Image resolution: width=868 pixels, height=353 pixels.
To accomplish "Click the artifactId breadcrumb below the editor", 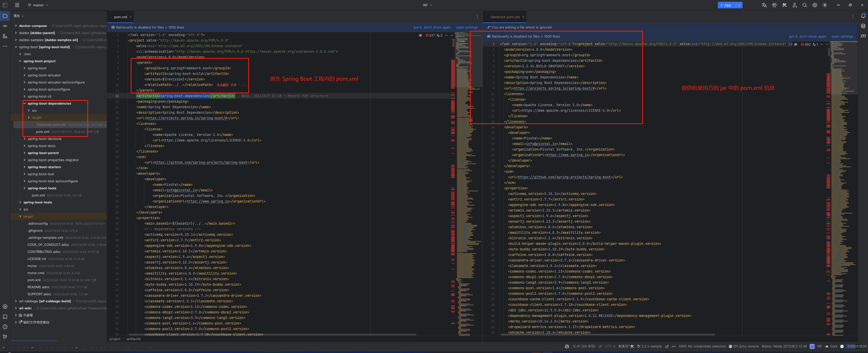I will (133, 339).
